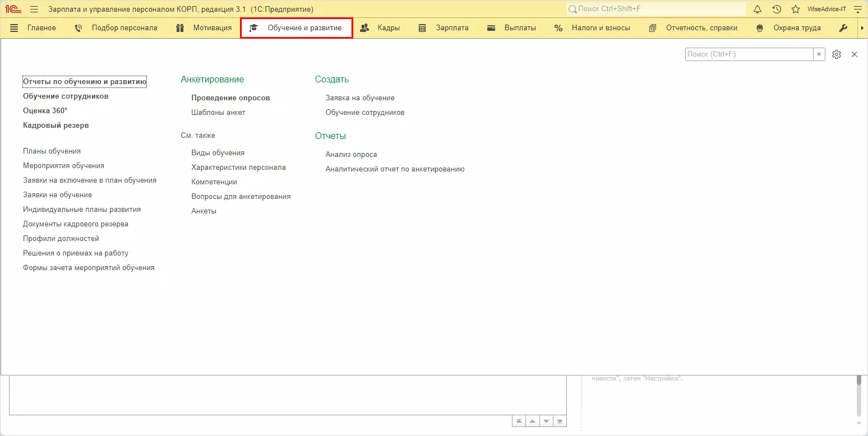
Task: Open Шаблоны анкет link
Action: click(218, 113)
